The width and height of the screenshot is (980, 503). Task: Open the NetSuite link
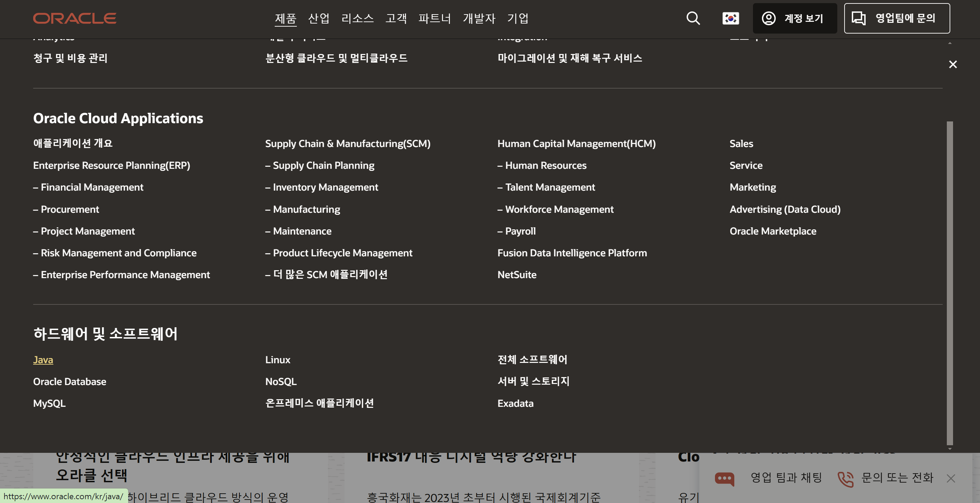[517, 275]
